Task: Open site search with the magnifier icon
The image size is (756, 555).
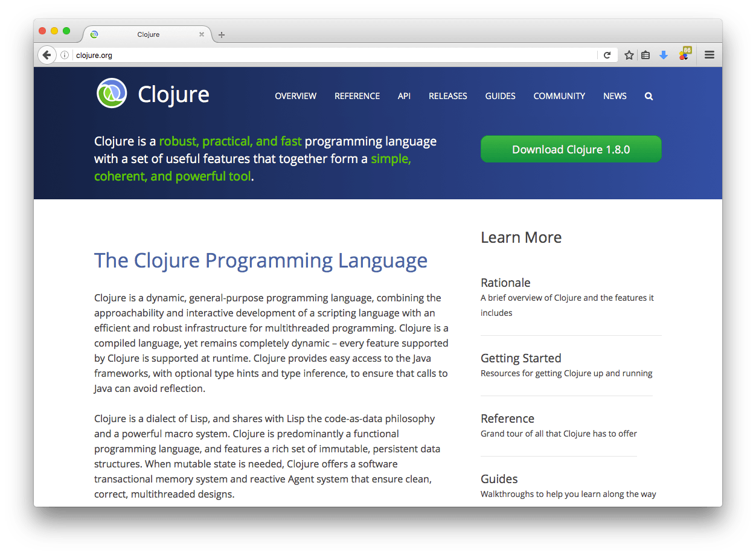Action: pyautogui.click(x=649, y=96)
